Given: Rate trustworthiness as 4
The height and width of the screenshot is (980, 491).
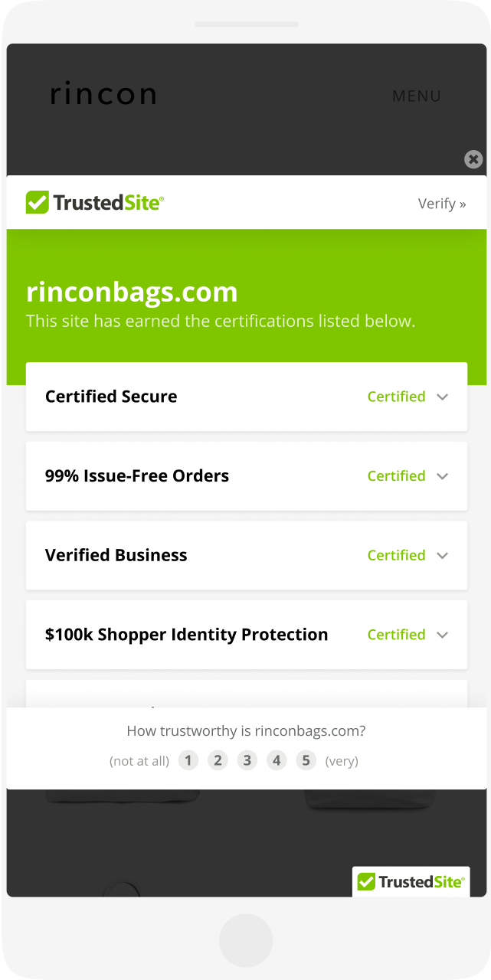Looking at the screenshot, I should (x=277, y=760).
